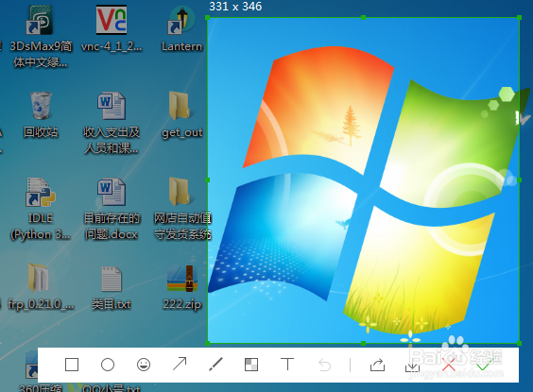Select the 目前存在的问题.docx file
Viewport: 533px width, 392px height.
(x=112, y=209)
